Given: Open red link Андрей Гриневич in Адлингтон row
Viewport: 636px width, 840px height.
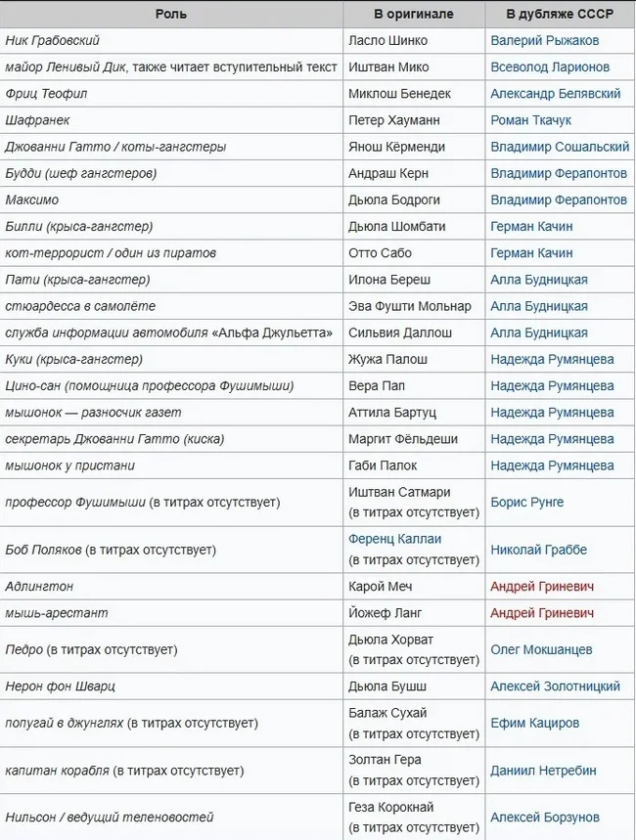Looking at the screenshot, I should coord(541,587).
